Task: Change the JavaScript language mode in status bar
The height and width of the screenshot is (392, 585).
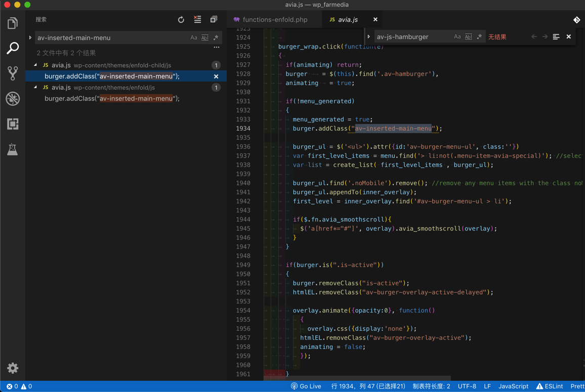Action: coord(513,386)
